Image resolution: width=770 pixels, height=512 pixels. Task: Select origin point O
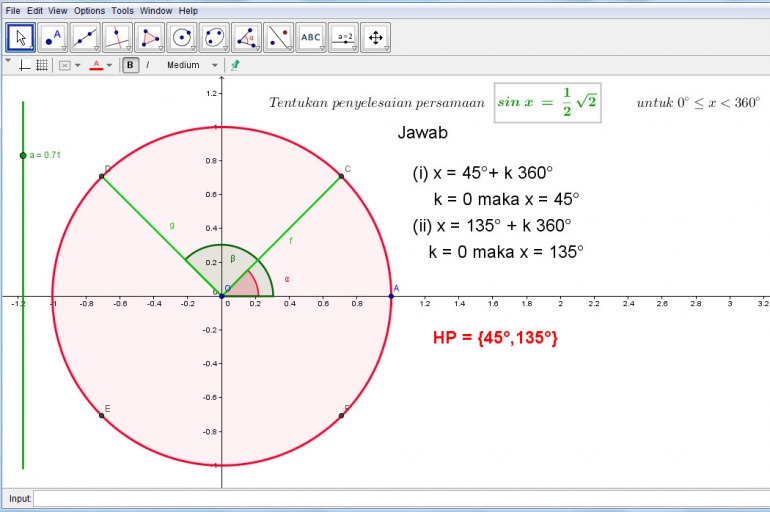pos(222,296)
